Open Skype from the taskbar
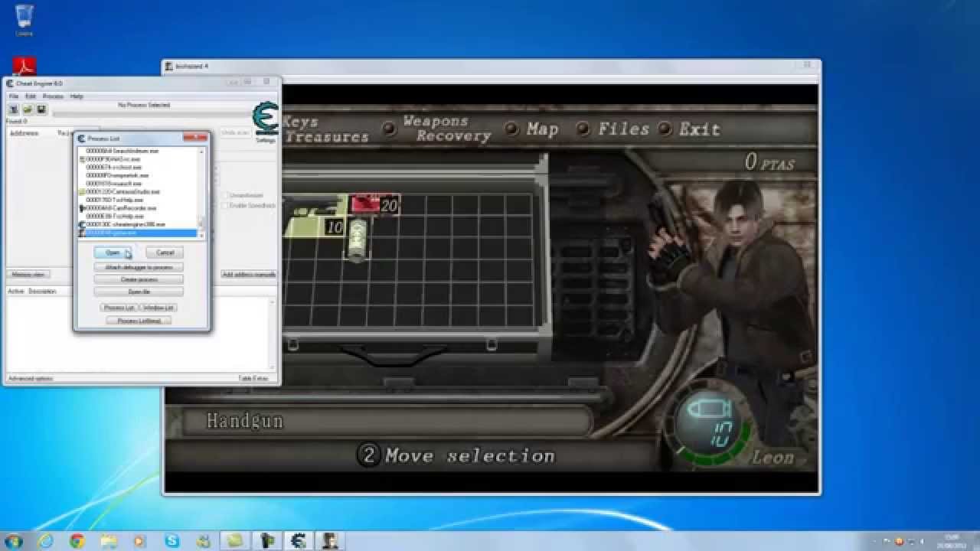 171,541
